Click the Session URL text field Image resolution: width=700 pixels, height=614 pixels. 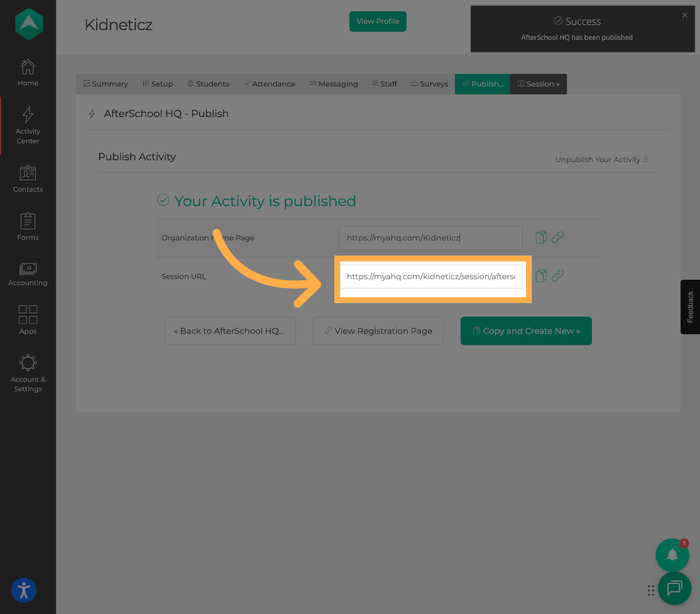[x=430, y=276]
